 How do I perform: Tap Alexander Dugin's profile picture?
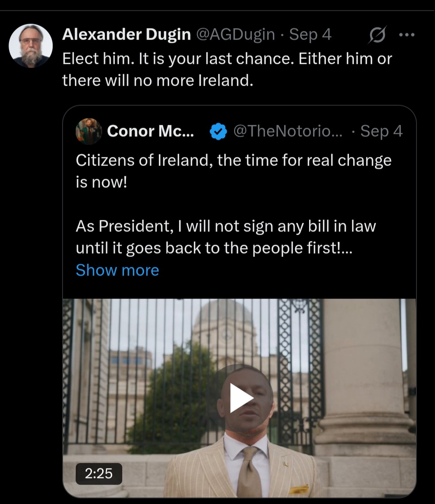(31, 46)
